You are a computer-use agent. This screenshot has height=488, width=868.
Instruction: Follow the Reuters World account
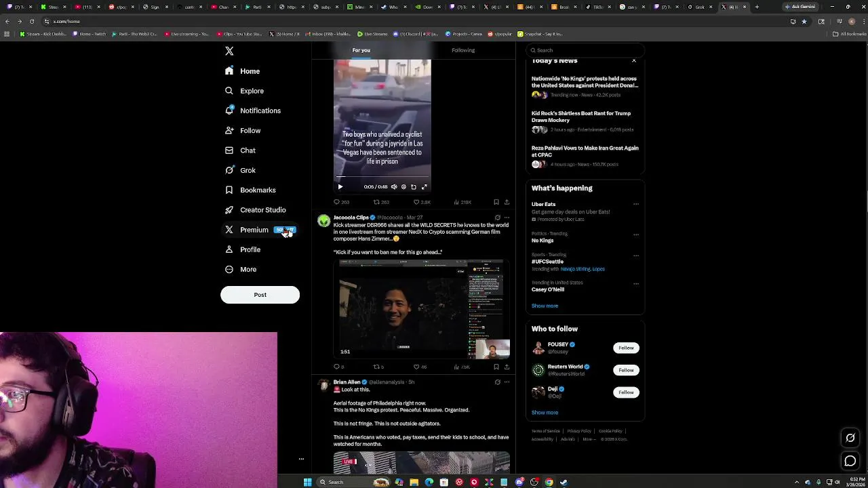(x=626, y=370)
